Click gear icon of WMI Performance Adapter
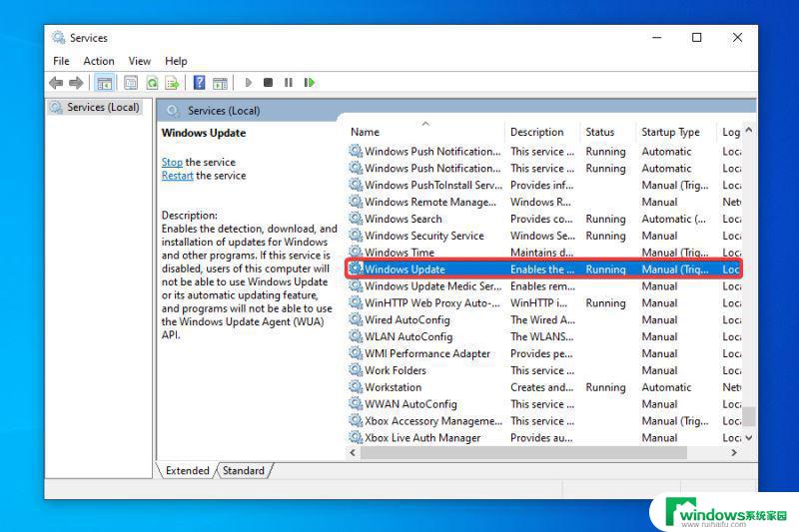Screen dimensions: 799x532 [x=356, y=353]
